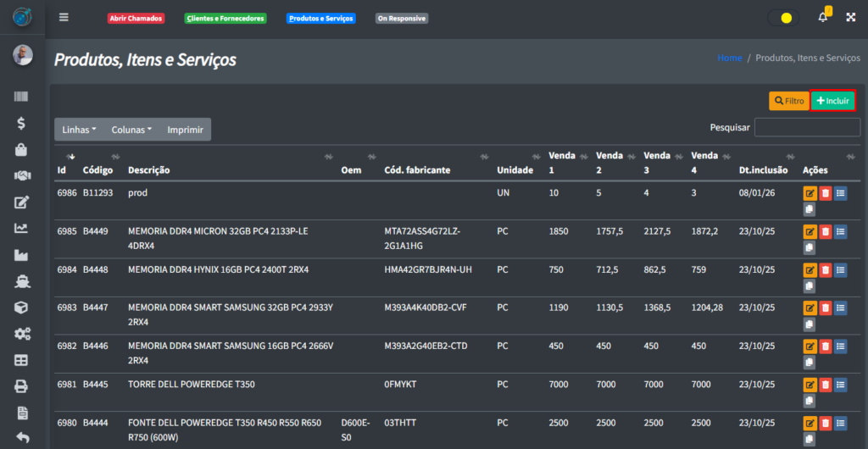Image resolution: width=868 pixels, height=449 pixels.
Task: Open the dollar sign finance menu
Action: point(22,124)
